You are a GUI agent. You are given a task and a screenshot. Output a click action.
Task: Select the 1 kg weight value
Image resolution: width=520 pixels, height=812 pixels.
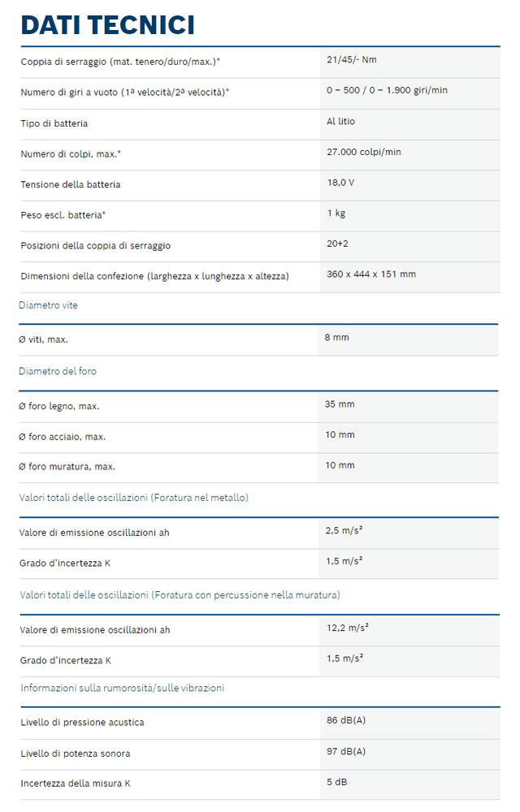(336, 213)
